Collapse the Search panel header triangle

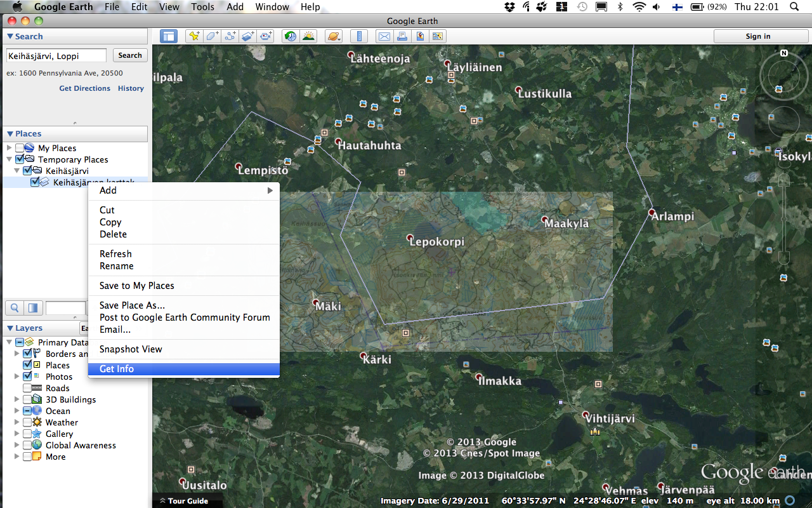point(10,37)
